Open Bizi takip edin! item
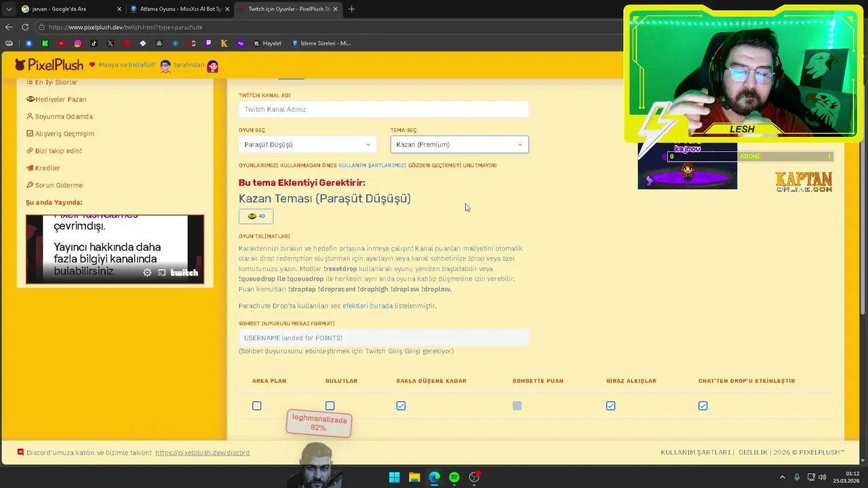Screen dimensions: 868x488 (x=54, y=150)
